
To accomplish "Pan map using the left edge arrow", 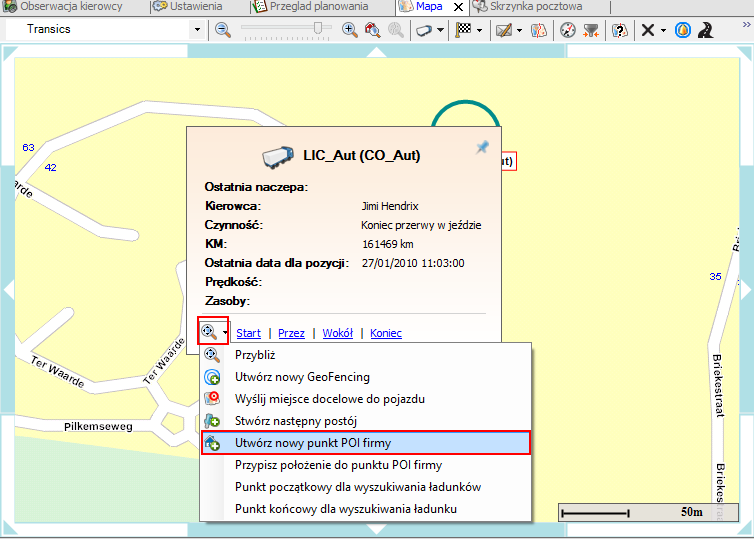I will 8,288.
